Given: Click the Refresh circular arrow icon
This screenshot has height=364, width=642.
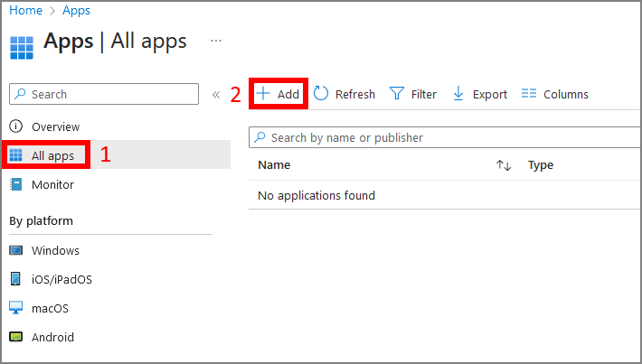Looking at the screenshot, I should point(321,94).
